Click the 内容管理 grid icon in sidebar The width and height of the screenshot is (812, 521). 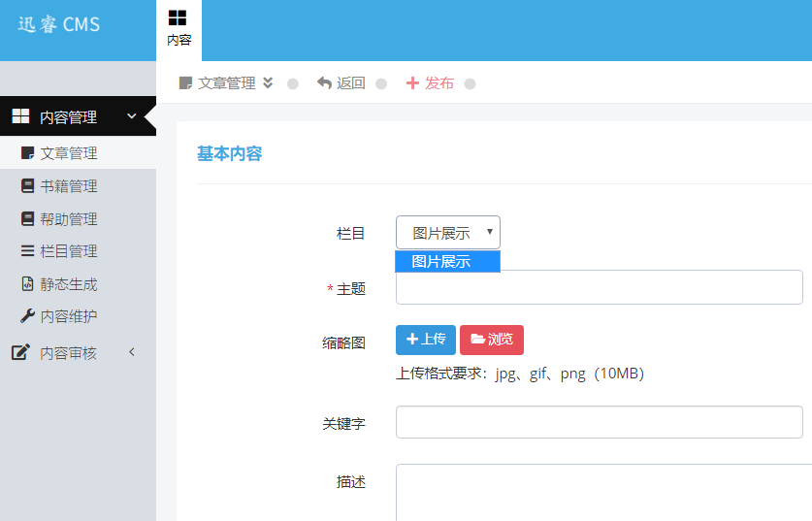click(20, 116)
